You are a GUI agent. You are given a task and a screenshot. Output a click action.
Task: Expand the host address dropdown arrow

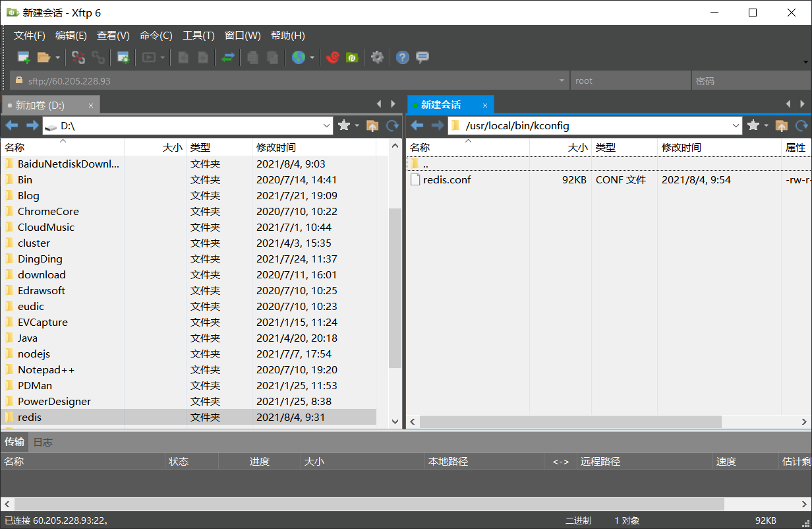click(562, 80)
